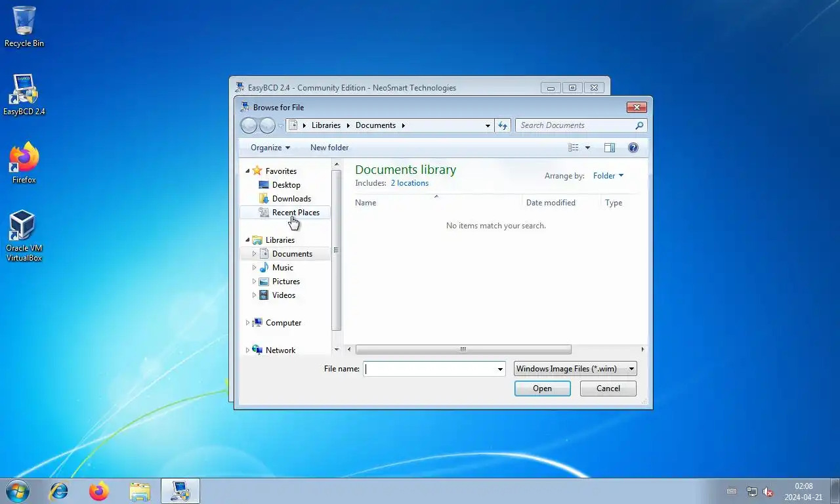Launch Internet Explorer from the taskbar
Screen dimensions: 840x504
59,491
